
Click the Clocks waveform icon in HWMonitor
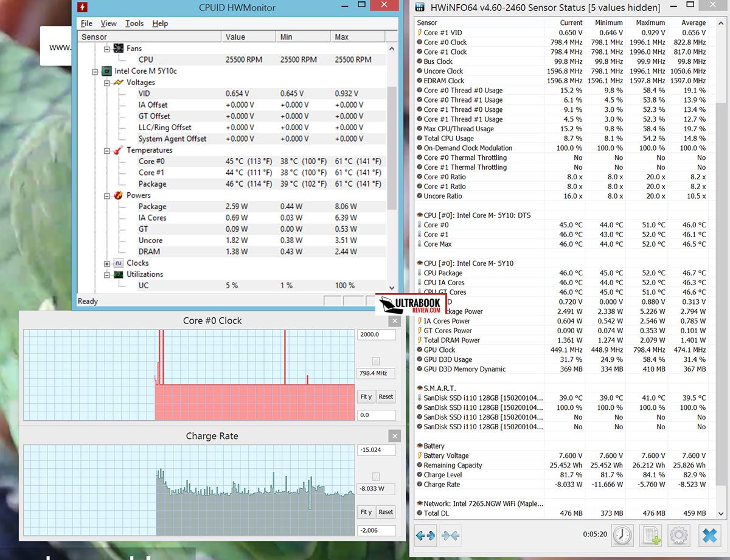(119, 263)
